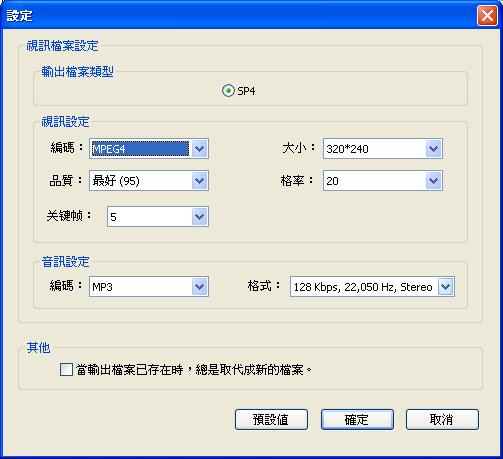
Task: Expand the audio 格式 128 Kbps dropdown arrow
Action: pos(446,286)
